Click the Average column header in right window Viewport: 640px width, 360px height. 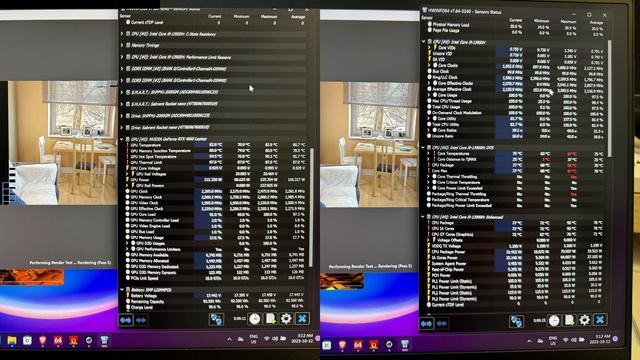596,22
